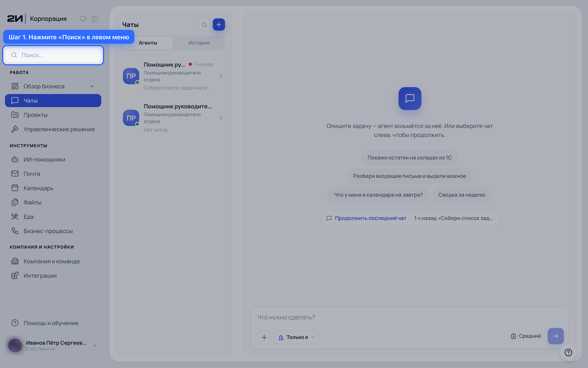
Task: Click suggestion Разбери входящие письма и выдели важное
Action: coord(409,176)
